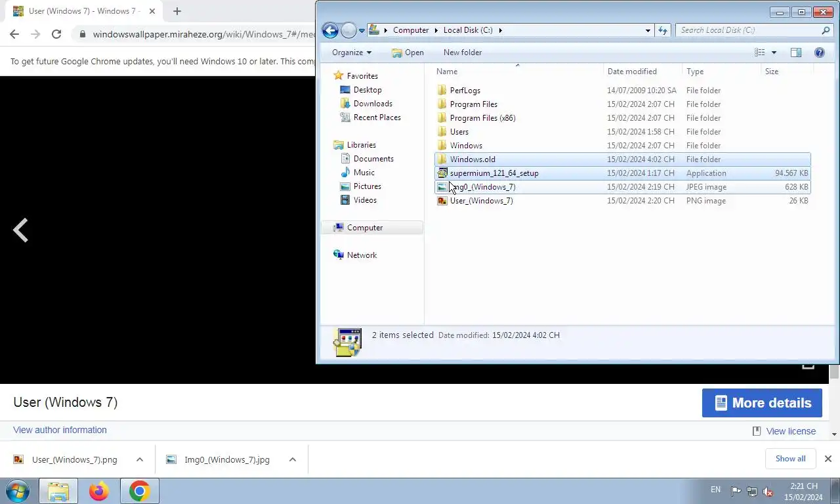
Task: Click Local Disk (C:) breadcrumb segment
Action: [x=468, y=30]
